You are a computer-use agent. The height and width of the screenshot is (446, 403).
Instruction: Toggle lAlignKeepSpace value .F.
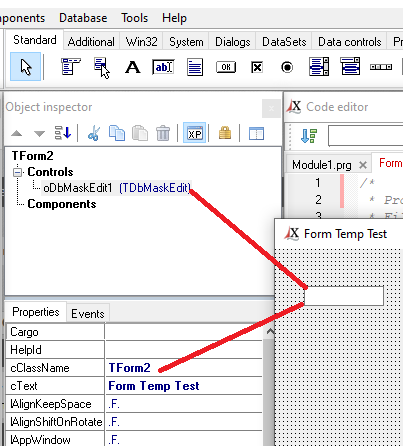tap(184, 404)
